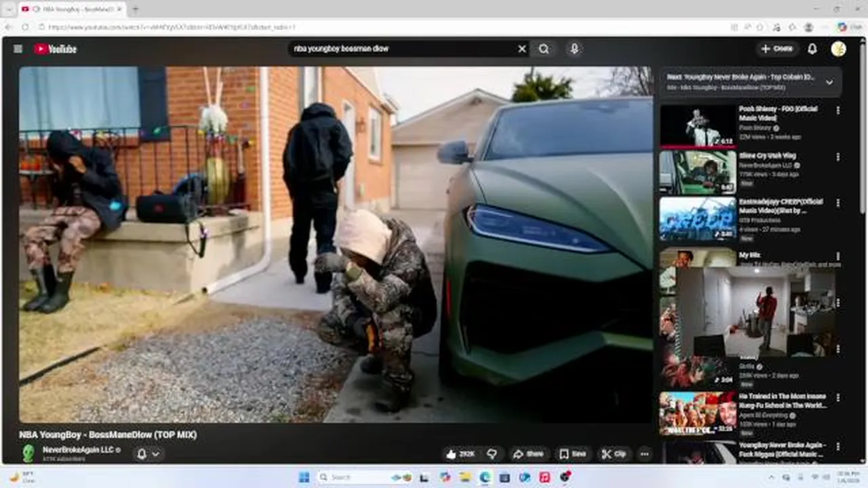Go to YouTube home via the logo
This screenshot has height=488, width=868.
(x=56, y=49)
